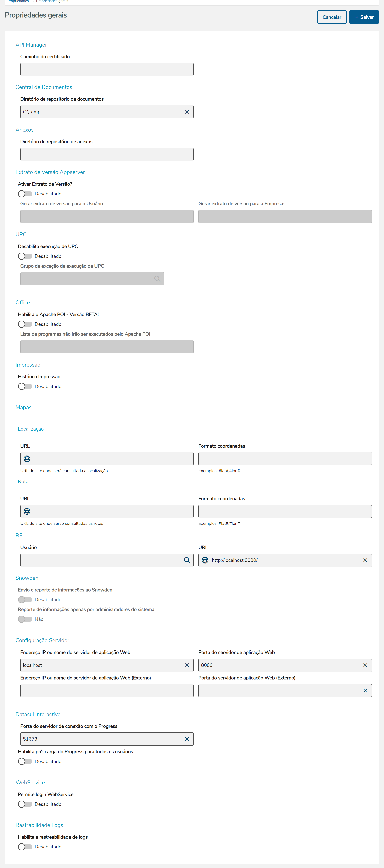
Task: Toggle Histórico Impressão switch
Action: [25, 386]
